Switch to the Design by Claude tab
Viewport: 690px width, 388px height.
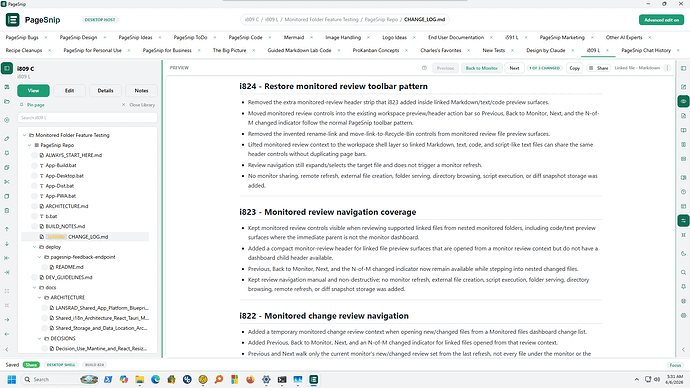pos(546,51)
